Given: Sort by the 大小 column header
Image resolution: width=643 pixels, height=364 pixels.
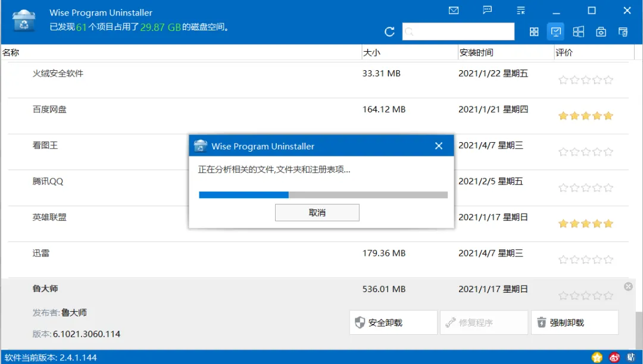Looking at the screenshot, I should 410,52.
